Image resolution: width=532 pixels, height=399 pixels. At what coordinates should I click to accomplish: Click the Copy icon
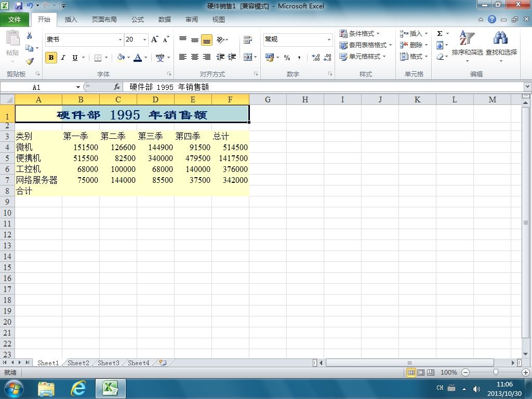coord(30,48)
